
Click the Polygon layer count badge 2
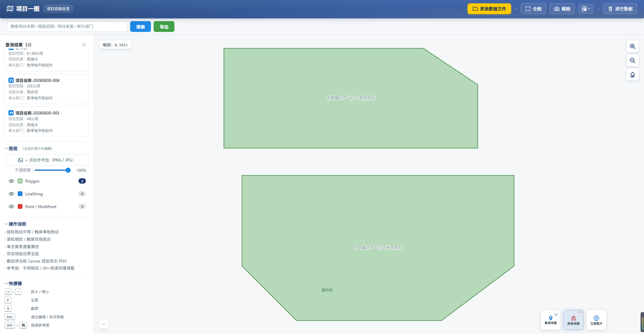click(x=82, y=181)
